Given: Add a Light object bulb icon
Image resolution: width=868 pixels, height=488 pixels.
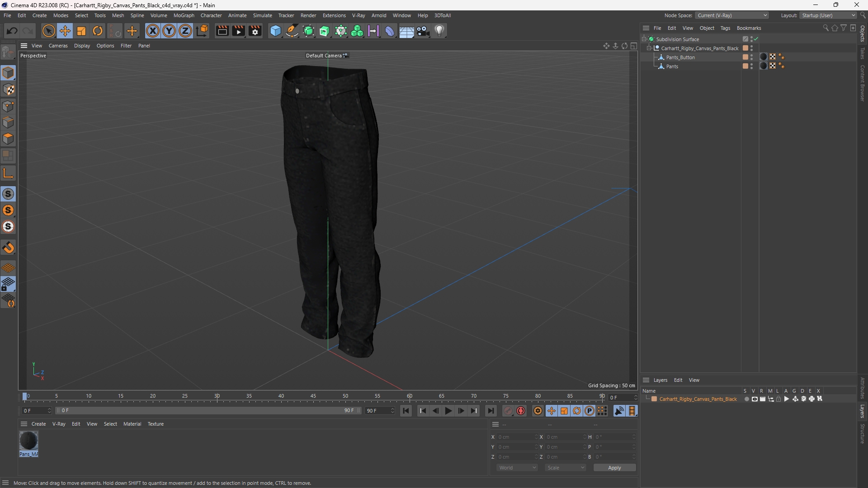Looking at the screenshot, I should 439,31.
